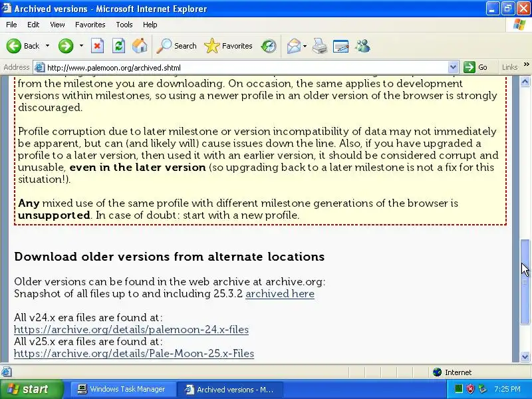Open the Messenger people icon
The image size is (532, 399).
(x=362, y=46)
